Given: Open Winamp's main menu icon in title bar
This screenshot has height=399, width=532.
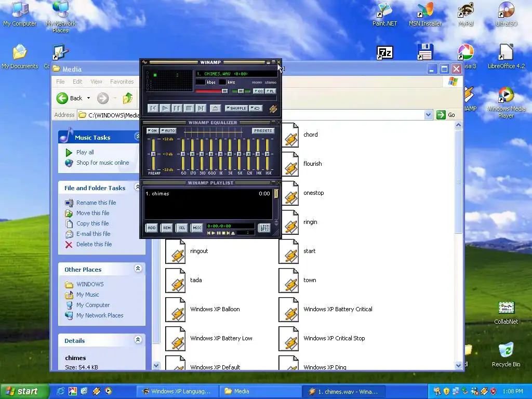Looking at the screenshot, I should 145,62.
